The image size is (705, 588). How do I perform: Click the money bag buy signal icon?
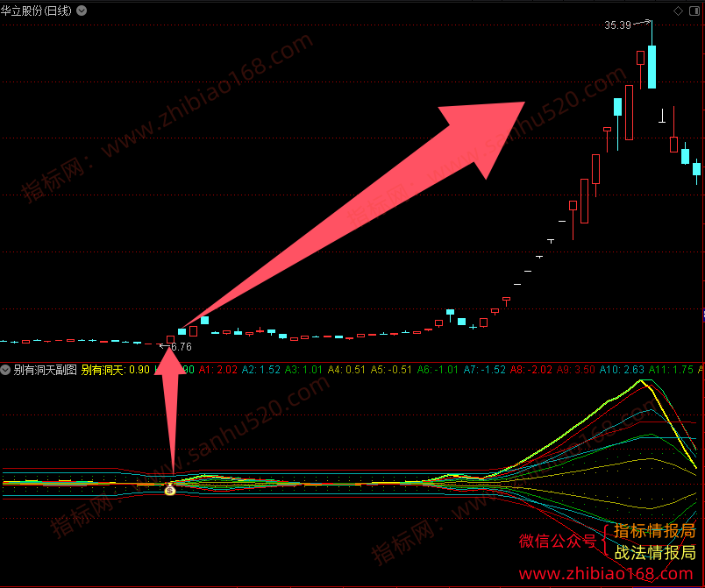pos(169,489)
